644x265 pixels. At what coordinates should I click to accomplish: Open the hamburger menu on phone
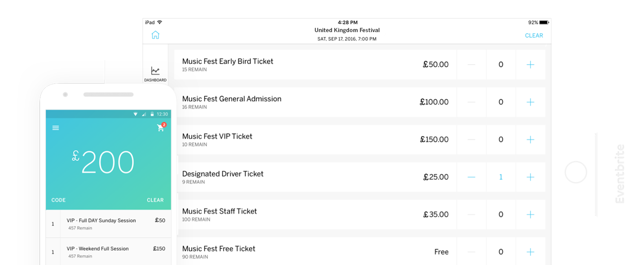56,128
